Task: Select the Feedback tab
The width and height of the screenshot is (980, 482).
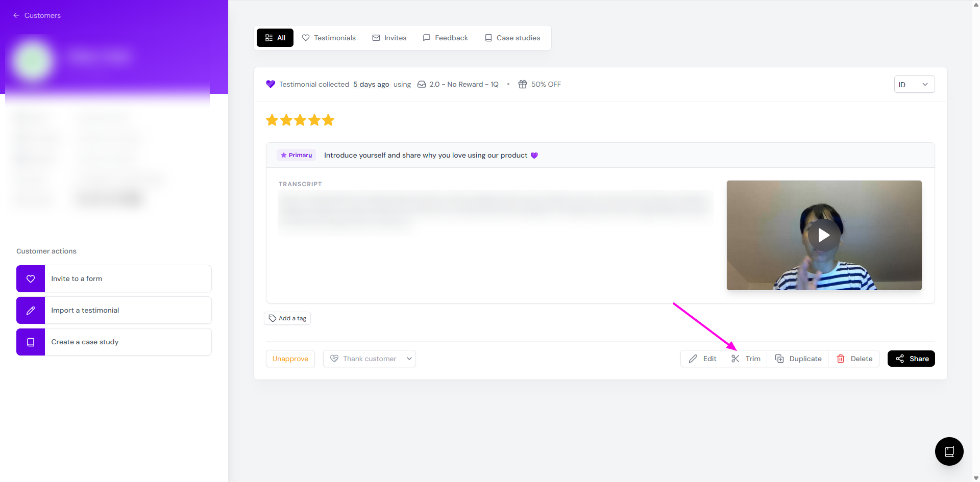Action: (x=445, y=38)
